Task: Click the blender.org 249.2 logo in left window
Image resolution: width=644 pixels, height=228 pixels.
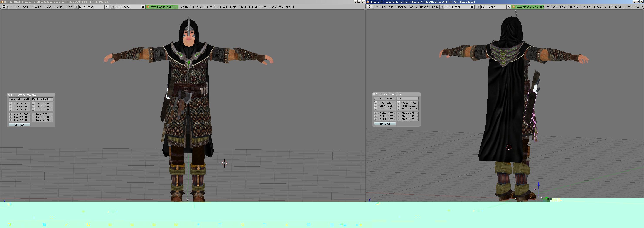Action: [162, 7]
